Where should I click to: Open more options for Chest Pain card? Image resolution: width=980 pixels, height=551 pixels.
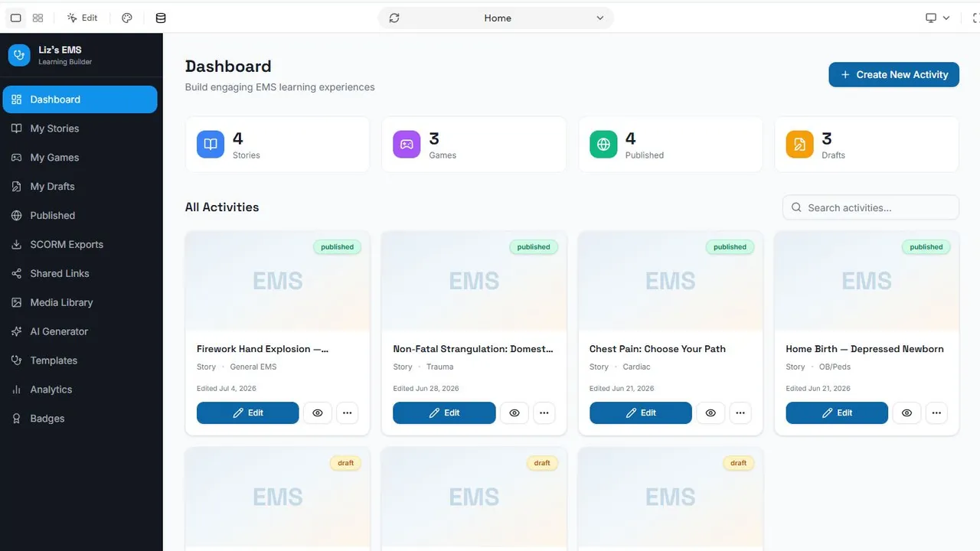[740, 412]
